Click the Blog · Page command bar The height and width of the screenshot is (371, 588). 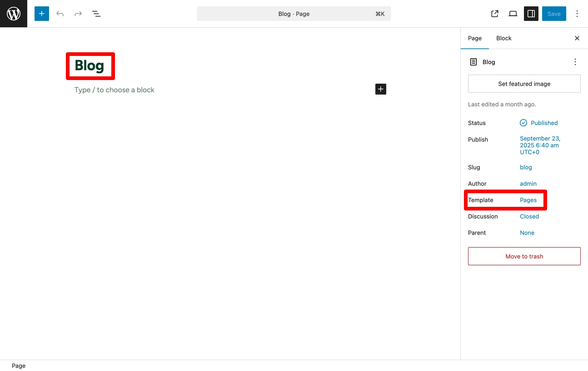pos(294,14)
